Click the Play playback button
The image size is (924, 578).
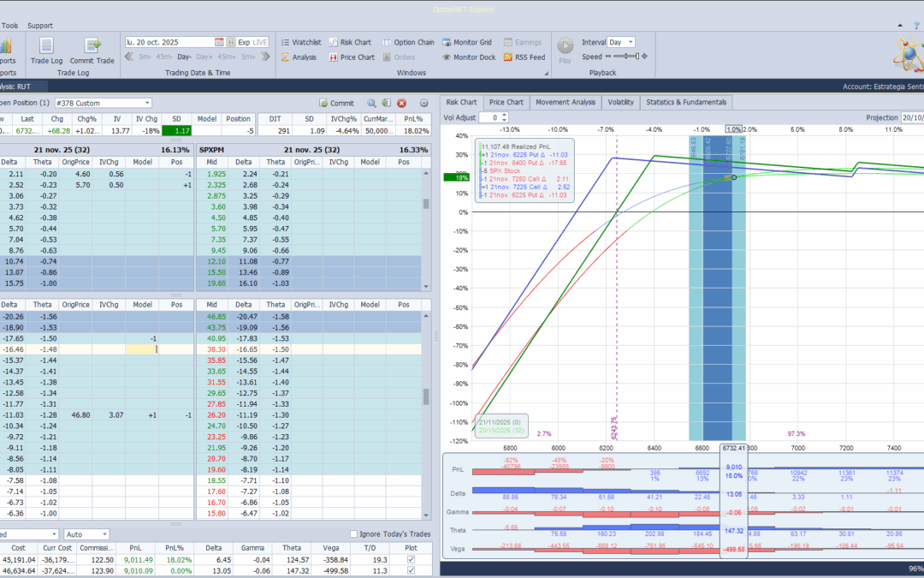(566, 51)
